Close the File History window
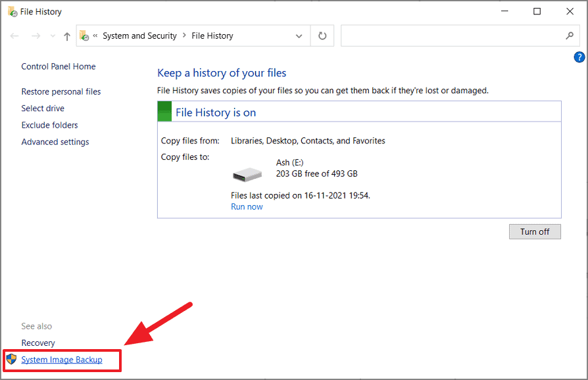Image resolution: width=588 pixels, height=380 pixels. pos(570,11)
